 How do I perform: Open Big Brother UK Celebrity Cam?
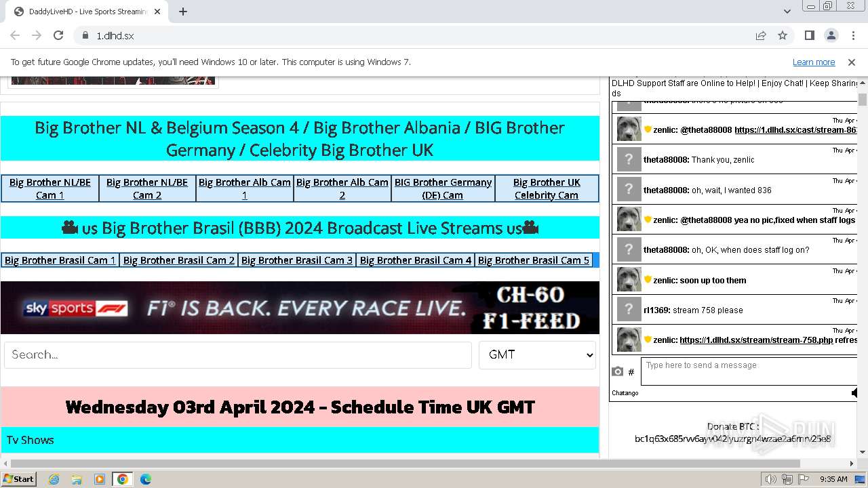[547, 188]
